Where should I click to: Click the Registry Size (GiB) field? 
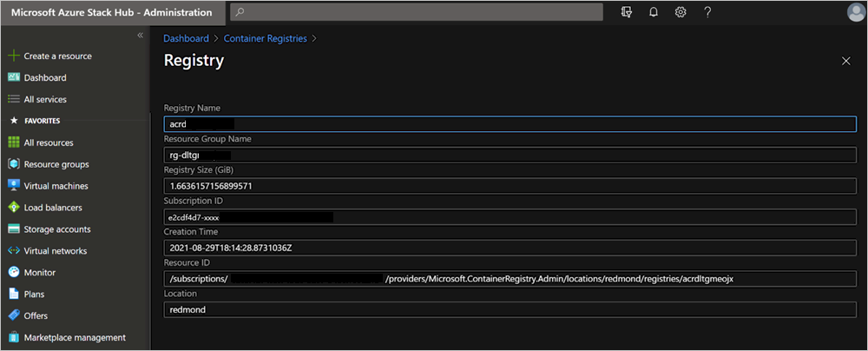(510, 186)
